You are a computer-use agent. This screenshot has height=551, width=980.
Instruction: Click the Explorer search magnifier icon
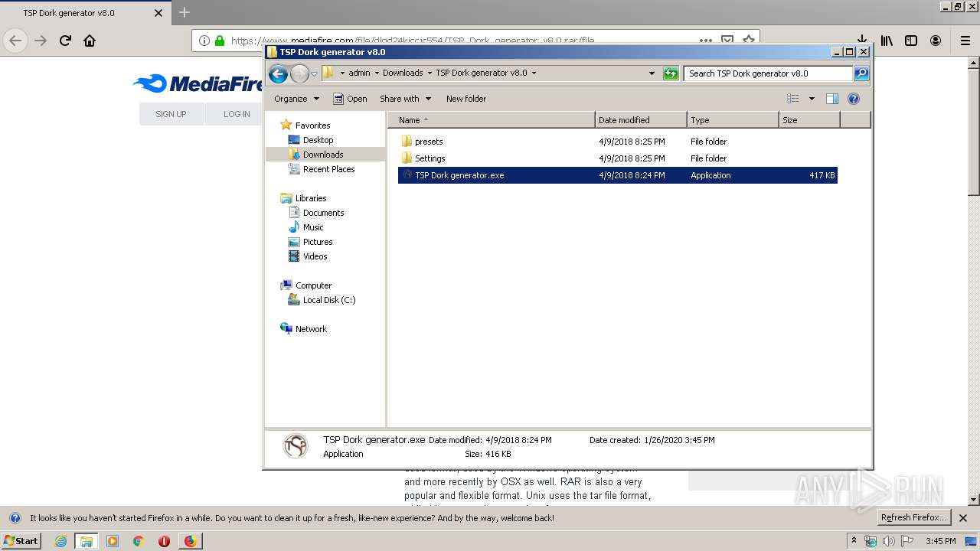click(861, 73)
